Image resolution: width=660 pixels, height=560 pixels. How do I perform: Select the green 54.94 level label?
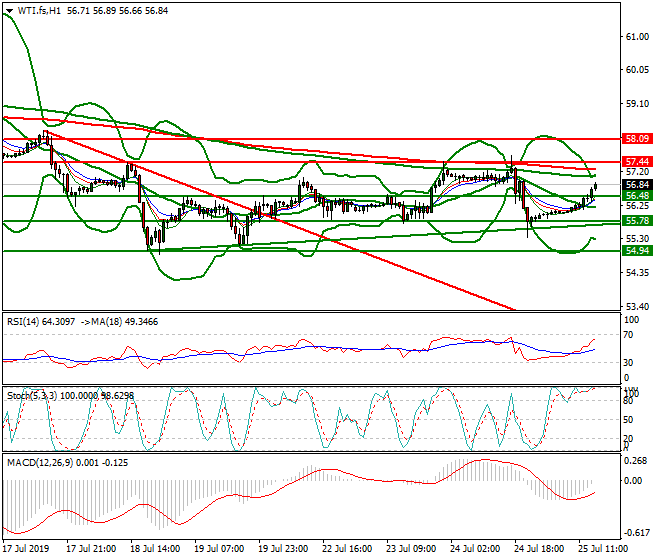pyautogui.click(x=637, y=251)
